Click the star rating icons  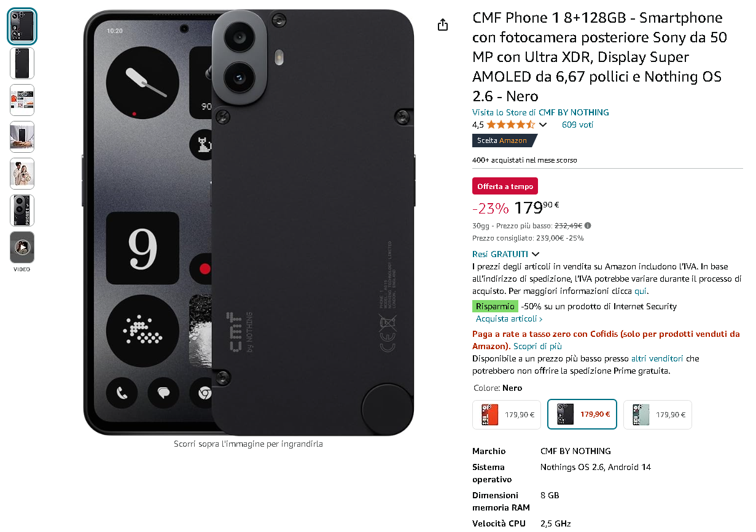pos(511,125)
